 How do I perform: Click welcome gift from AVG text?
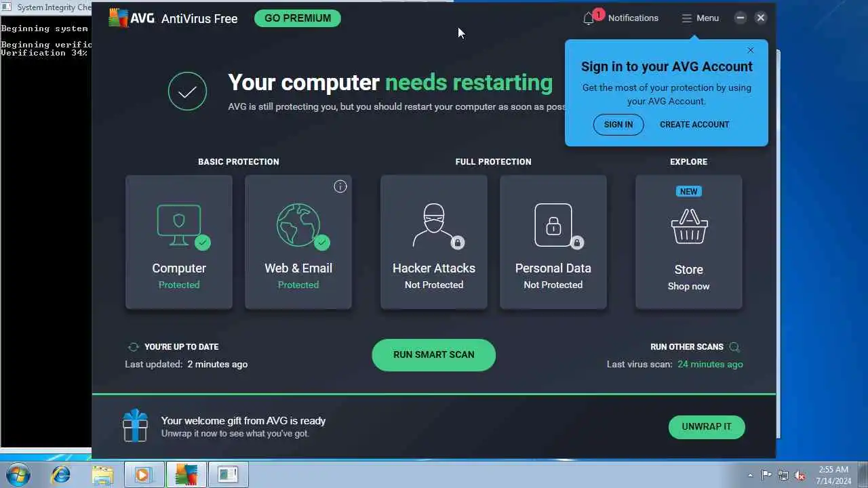pos(243,421)
